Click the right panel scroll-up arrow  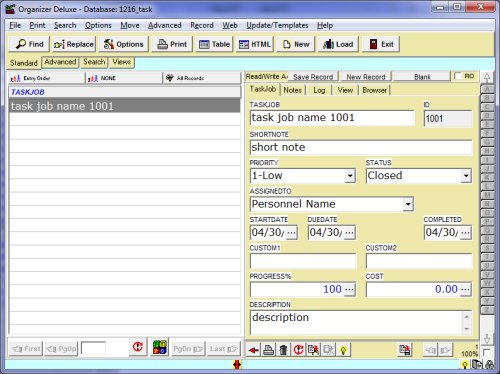[487, 78]
